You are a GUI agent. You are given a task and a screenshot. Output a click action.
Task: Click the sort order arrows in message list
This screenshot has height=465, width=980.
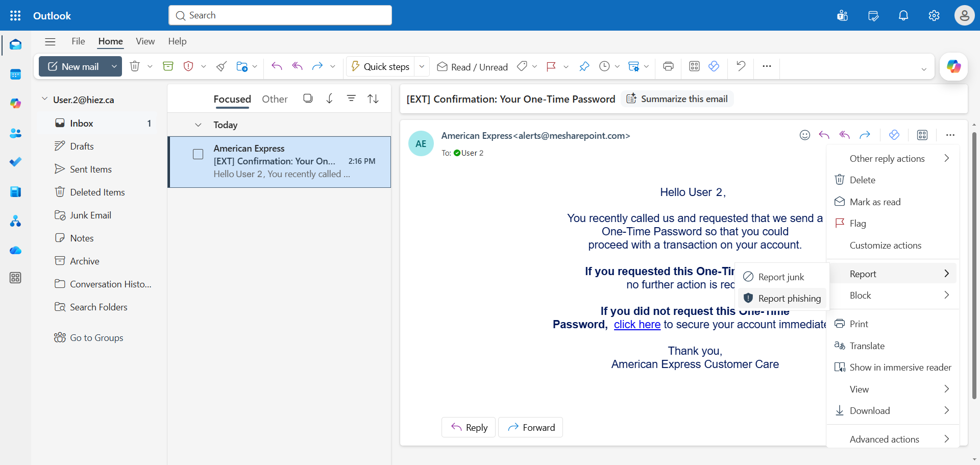tap(373, 99)
